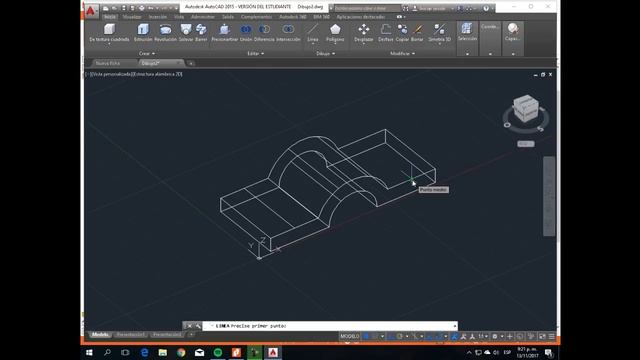Open the Capas layers panel button

coord(513,32)
